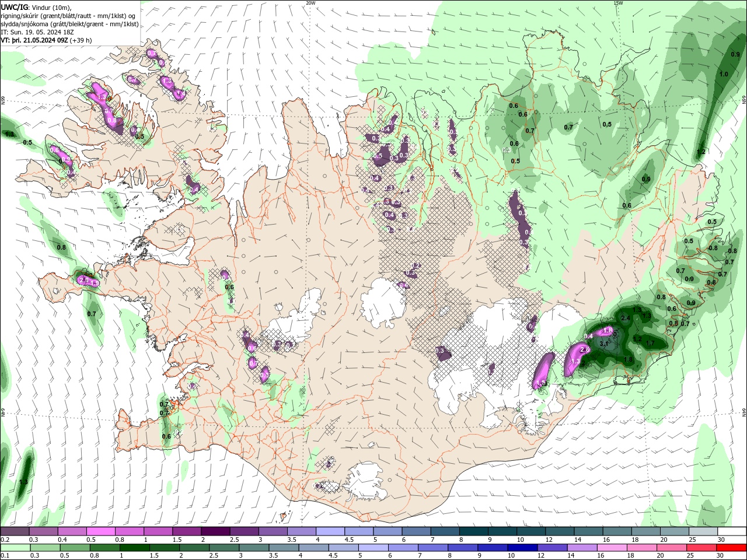747x560 pixels.
Task: Click the snow-scale swatch starting at 0.3
Action: point(43,531)
